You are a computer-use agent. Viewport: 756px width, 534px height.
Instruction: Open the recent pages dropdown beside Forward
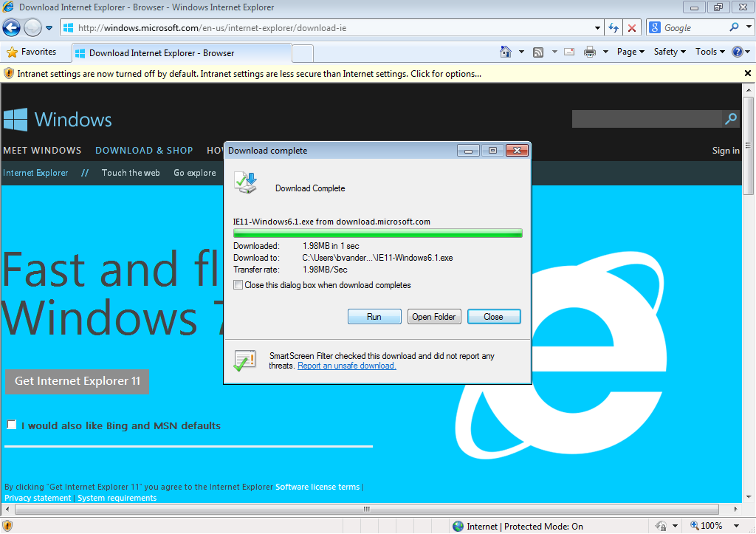[x=49, y=28]
